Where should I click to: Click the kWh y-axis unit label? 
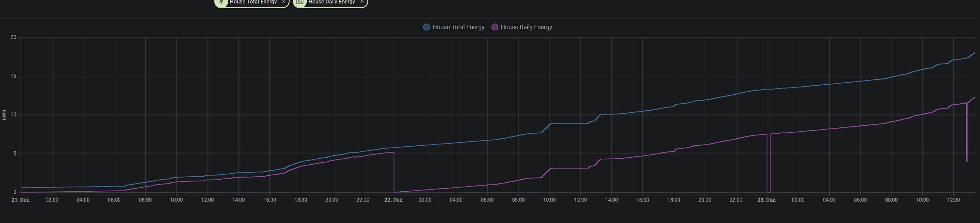[x=4, y=115]
